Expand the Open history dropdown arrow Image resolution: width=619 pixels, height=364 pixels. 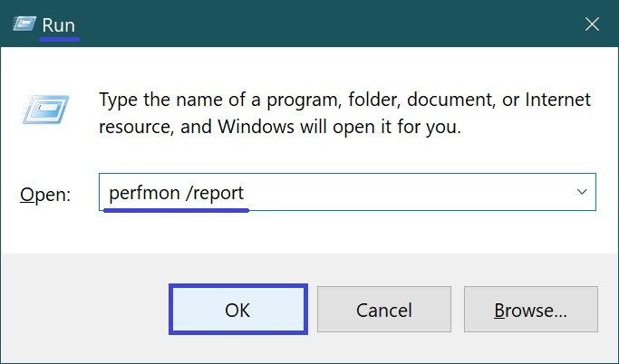582,192
